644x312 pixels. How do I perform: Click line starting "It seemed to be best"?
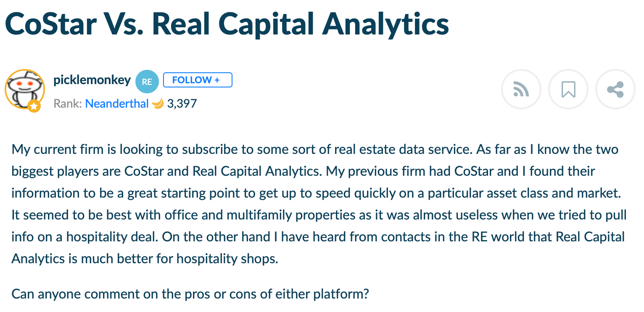tap(319, 215)
